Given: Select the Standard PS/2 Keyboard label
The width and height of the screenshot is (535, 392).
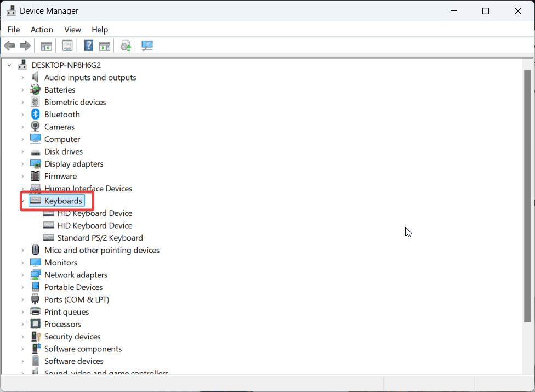Looking at the screenshot, I should pyautogui.click(x=100, y=238).
